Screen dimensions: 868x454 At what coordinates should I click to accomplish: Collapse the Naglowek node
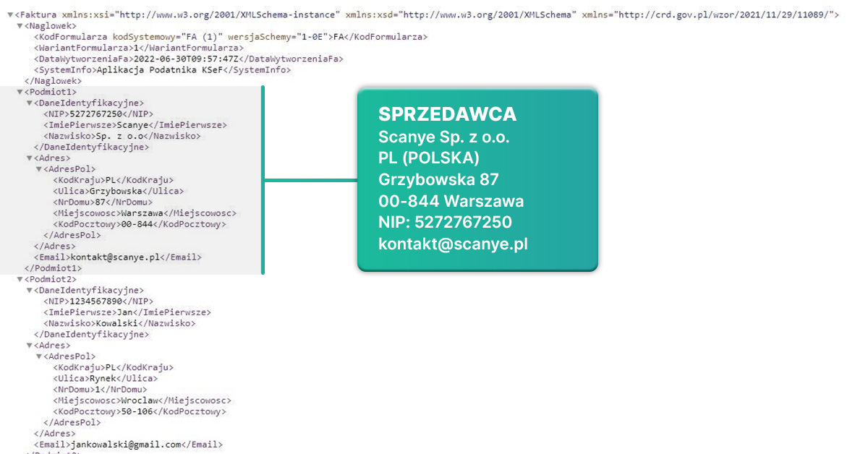coord(20,25)
